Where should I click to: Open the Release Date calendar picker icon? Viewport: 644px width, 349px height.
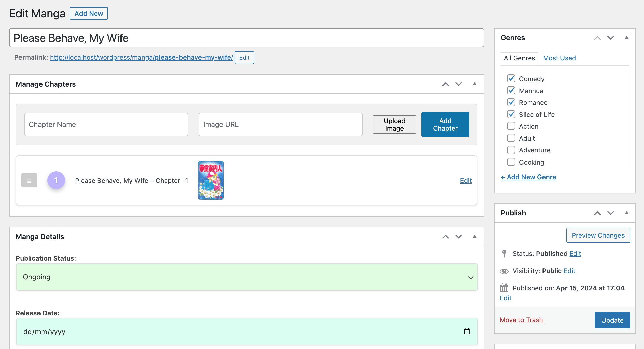467,331
